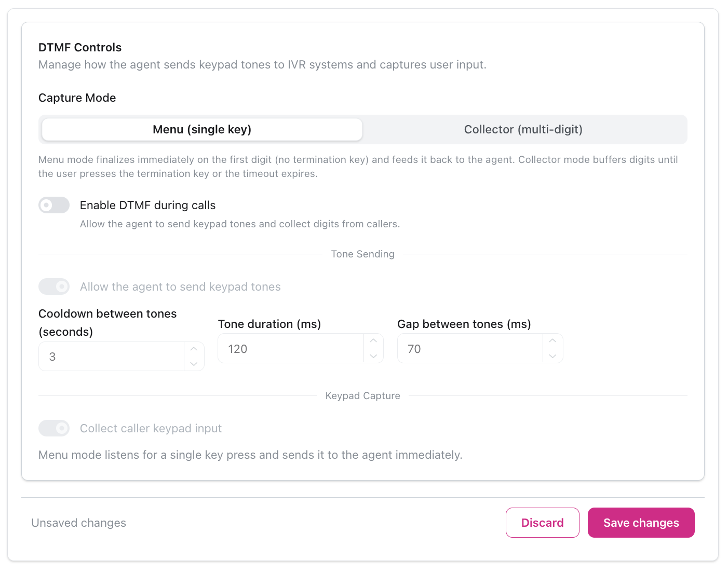This screenshot has height=574, width=728.
Task: Click into the tone duration field
Action: coord(290,349)
